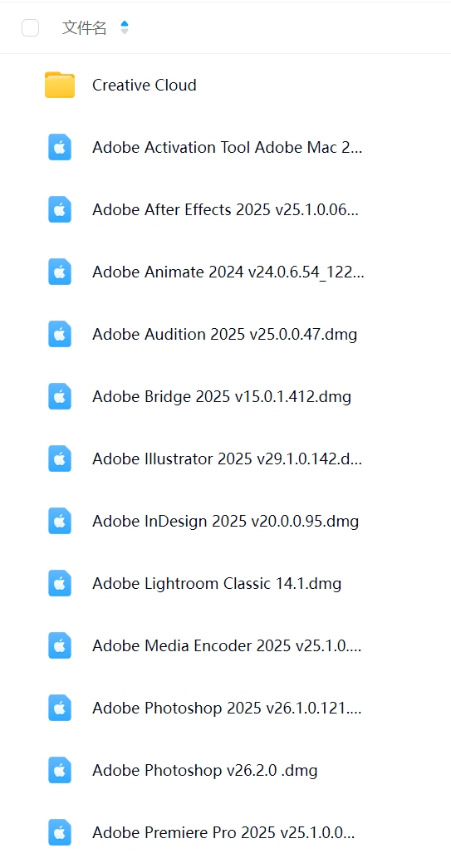Viewport: 451px width, 868px height.
Task: Open Adobe Photoshop v26.2.0 .dmg file
Action: click(x=205, y=770)
